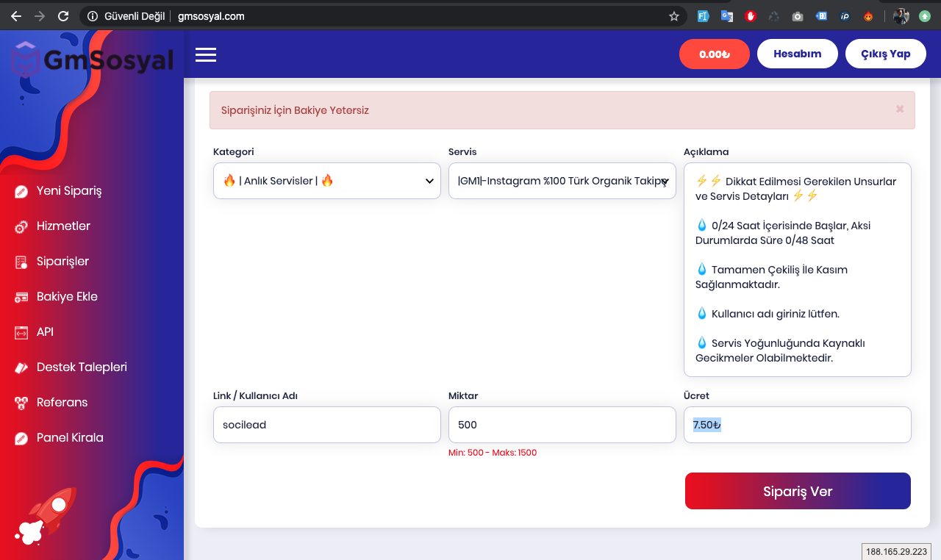941x560 pixels.
Task: Open the Panel Kirala menu label
Action: click(70, 438)
